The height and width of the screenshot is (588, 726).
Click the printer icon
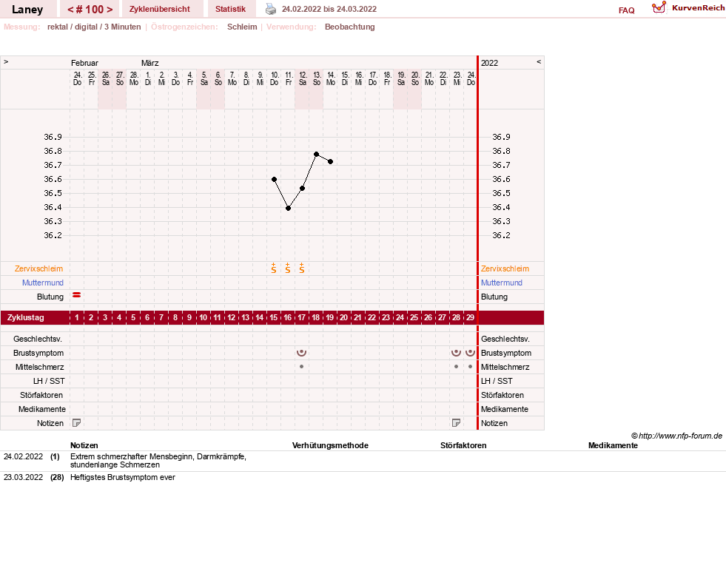point(271,9)
